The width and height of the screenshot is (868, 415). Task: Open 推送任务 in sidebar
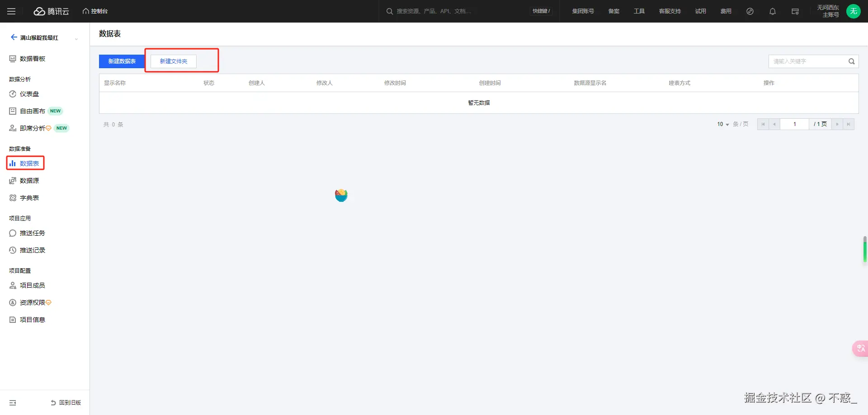coord(27,233)
